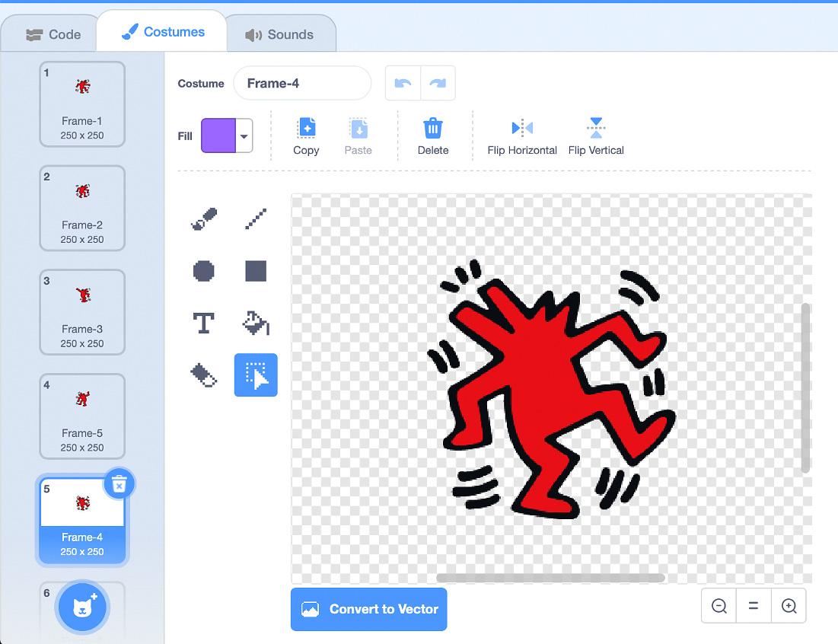Zoom in on the canvas
Screen dimensions: 838x644
point(789,606)
